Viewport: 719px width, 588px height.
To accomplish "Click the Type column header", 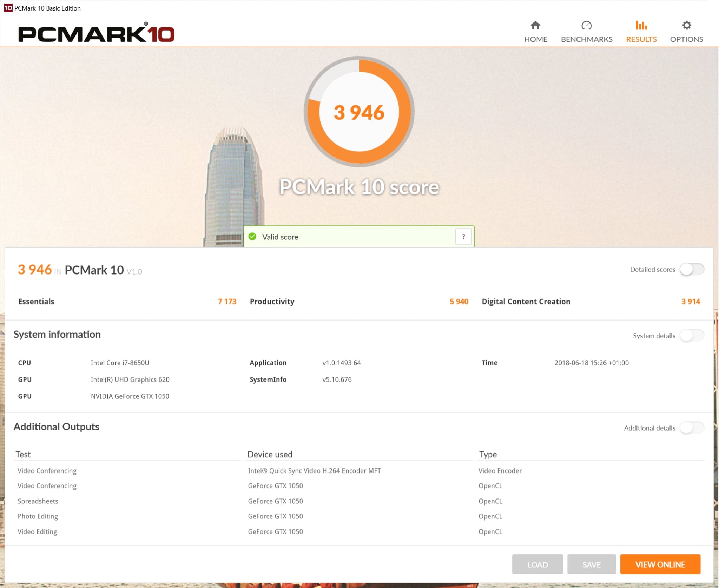I will click(488, 454).
